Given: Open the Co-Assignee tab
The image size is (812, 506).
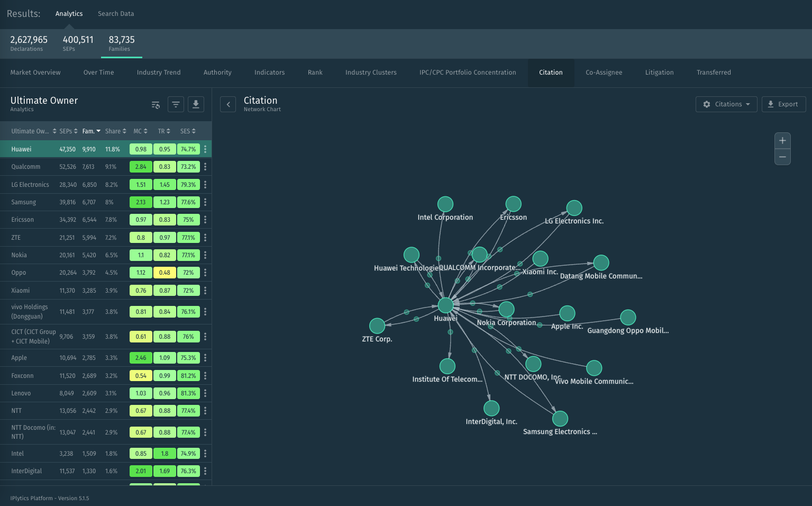Looking at the screenshot, I should tap(604, 73).
